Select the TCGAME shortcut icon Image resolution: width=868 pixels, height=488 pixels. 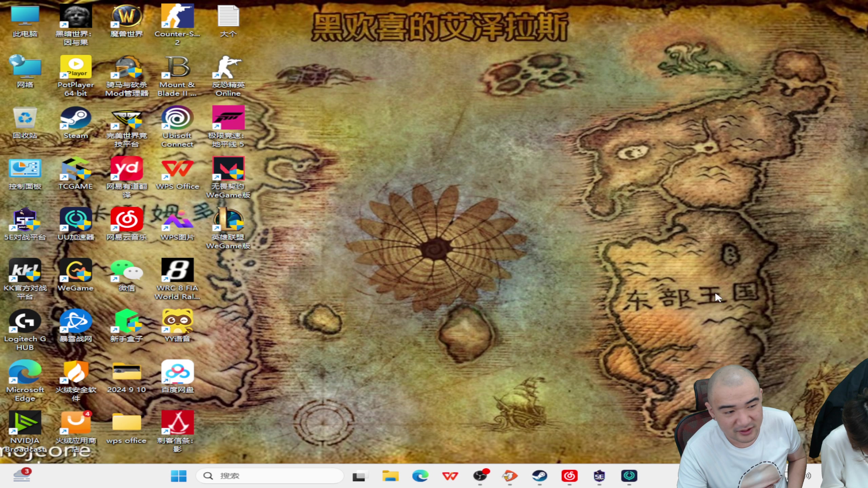pyautogui.click(x=76, y=174)
